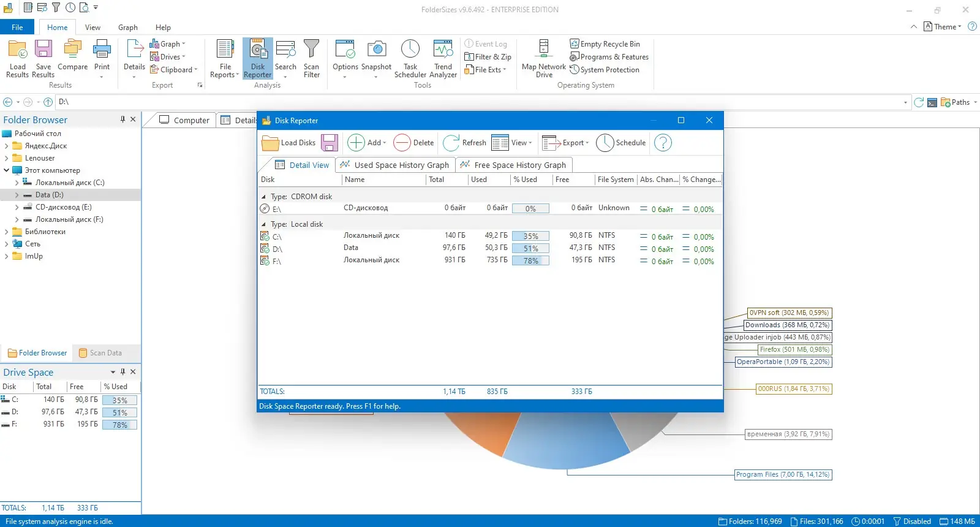Expand the Локальный диск (C:) tree node
This screenshot has width=980, height=527.
tap(17, 183)
